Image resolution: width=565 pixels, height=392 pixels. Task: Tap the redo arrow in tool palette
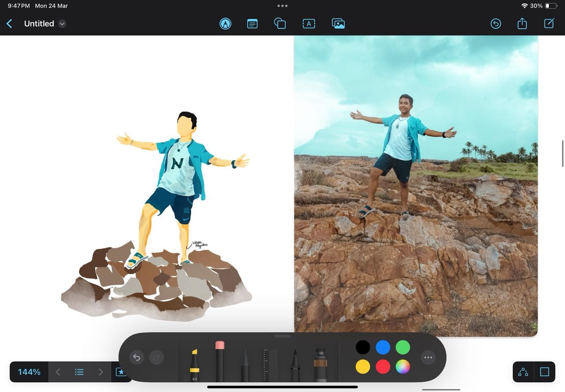tap(156, 357)
